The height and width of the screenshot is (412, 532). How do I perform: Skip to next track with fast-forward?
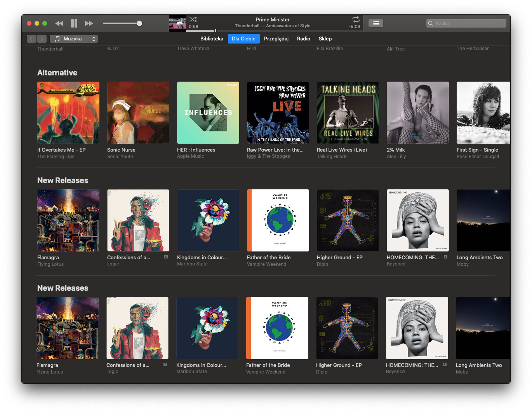(x=89, y=23)
